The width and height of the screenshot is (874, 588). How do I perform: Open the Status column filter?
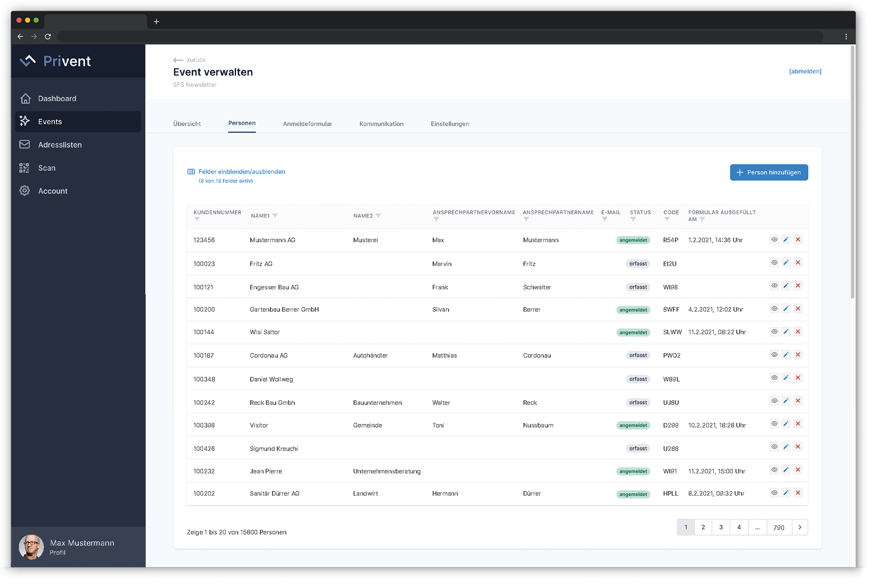pos(633,219)
